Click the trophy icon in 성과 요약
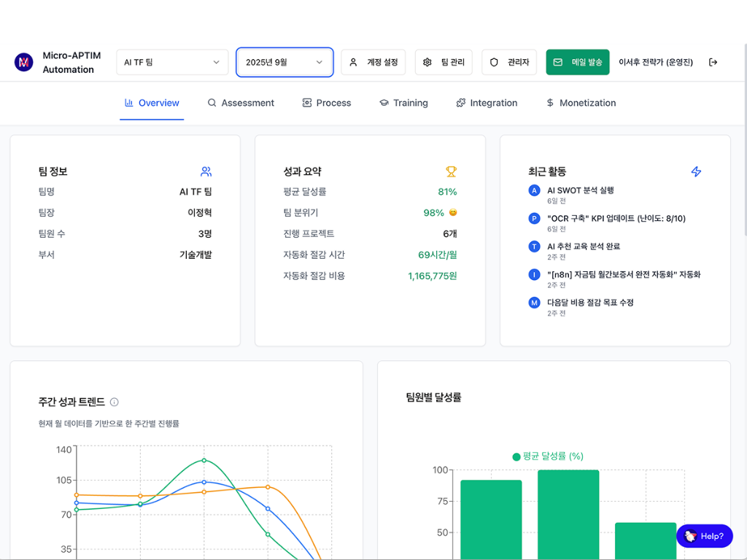This screenshot has width=747, height=560. [x=451, y=172]
